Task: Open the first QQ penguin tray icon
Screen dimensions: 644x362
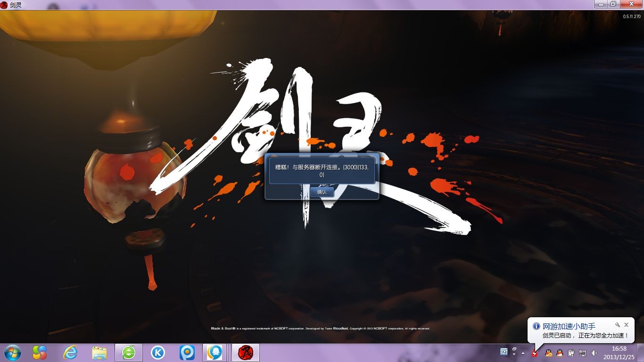Action: click(548, 353)
